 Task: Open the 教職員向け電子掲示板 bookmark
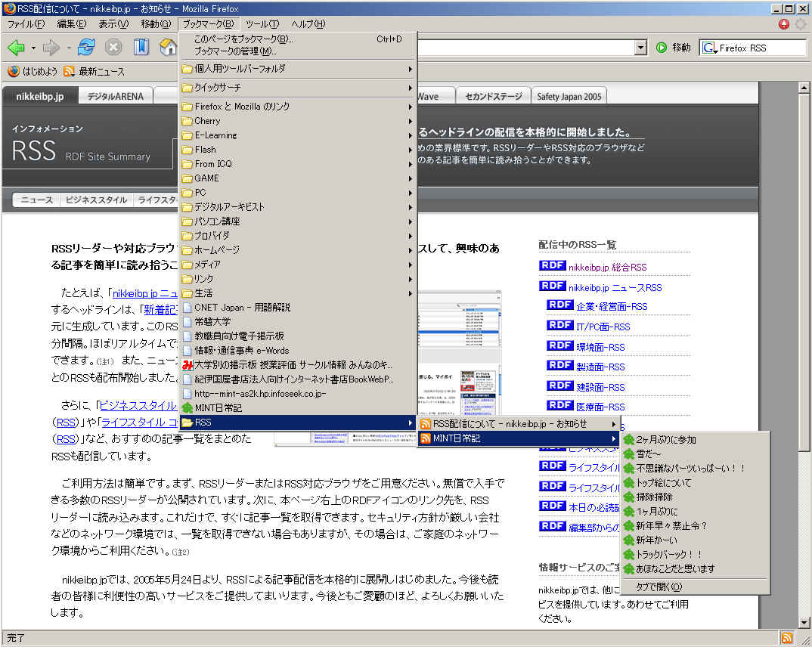[298, 336]
